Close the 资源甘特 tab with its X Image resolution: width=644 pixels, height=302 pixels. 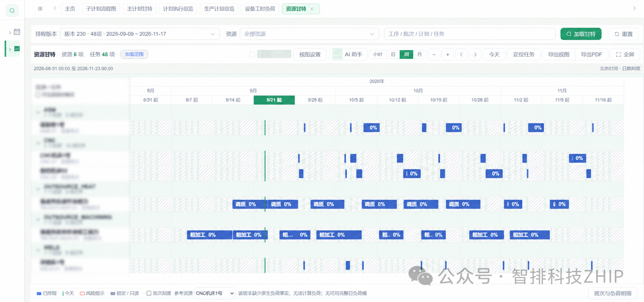pyautogui.click(x=312, y=9)
